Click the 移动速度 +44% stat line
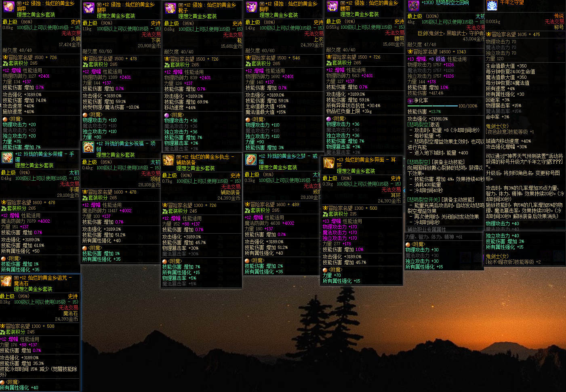566x392 pixels. pyautogui.click(x=180, y=107)
